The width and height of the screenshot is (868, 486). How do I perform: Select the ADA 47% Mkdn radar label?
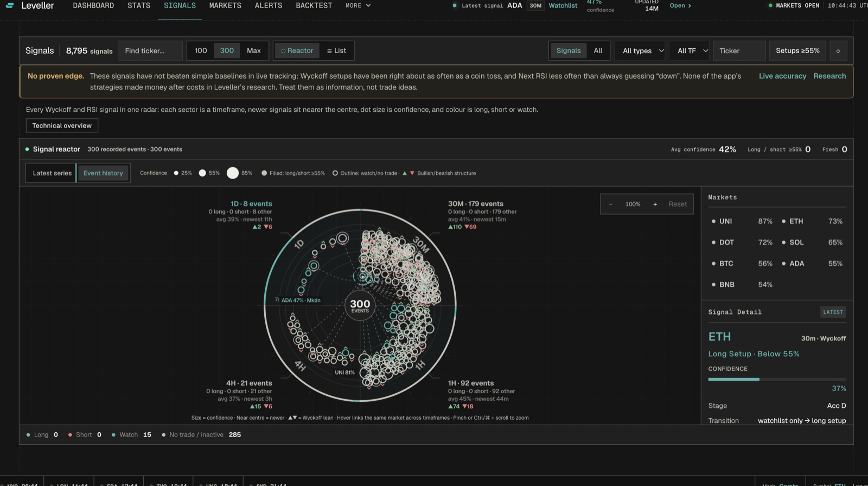click(x=301, y=300)
